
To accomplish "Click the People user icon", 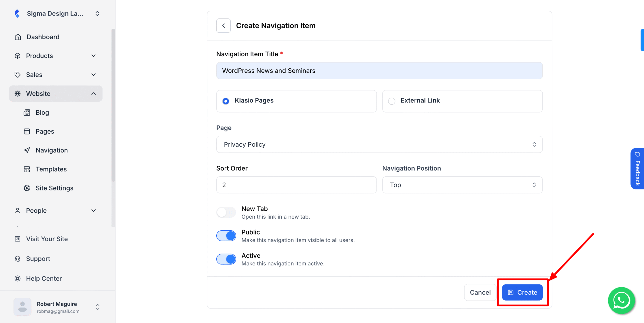I will pyautogui.click(x=17, y=211).
